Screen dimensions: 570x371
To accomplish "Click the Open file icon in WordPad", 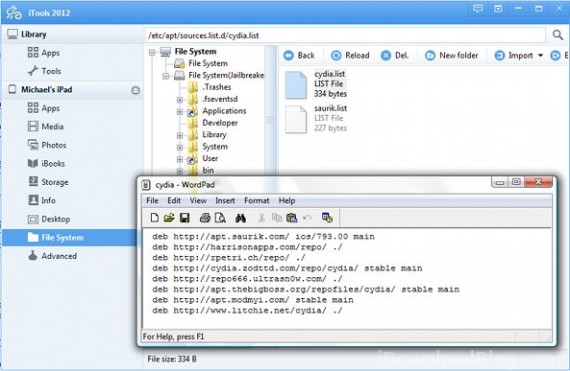I will click(x=169, y=218).
